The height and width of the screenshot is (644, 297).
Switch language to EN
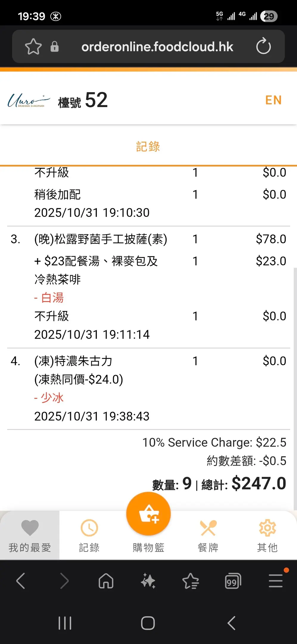pos(273,100)
